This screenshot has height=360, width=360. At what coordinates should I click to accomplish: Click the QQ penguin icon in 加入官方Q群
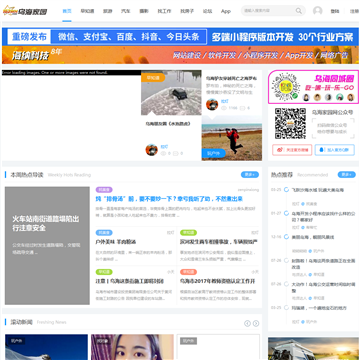point(322,150)
